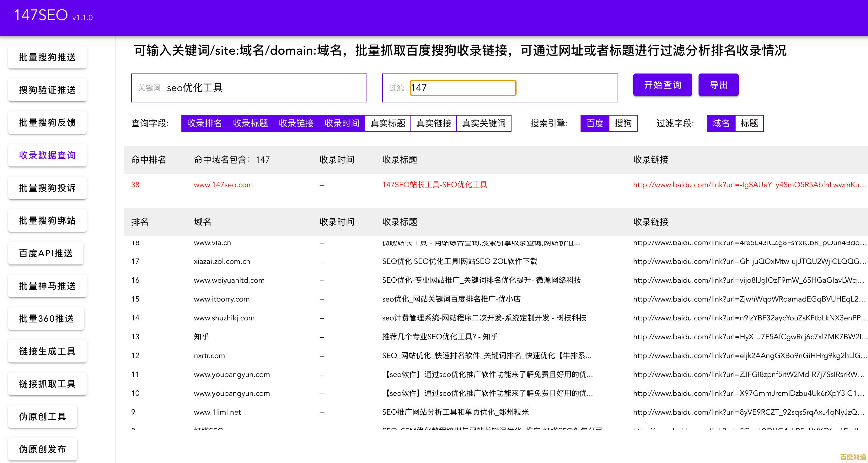Click the 过滤 filter input box
The width and height of the screenshot is (868, 463).
tap(462, 87)
